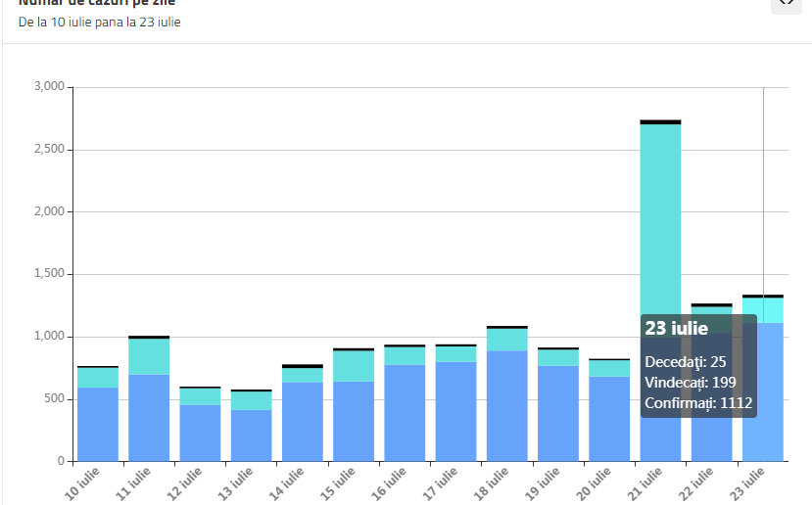Select the cyan segment of 15 iulie bar
This screenshot has width=812, height=505.
tap(354, 365)
